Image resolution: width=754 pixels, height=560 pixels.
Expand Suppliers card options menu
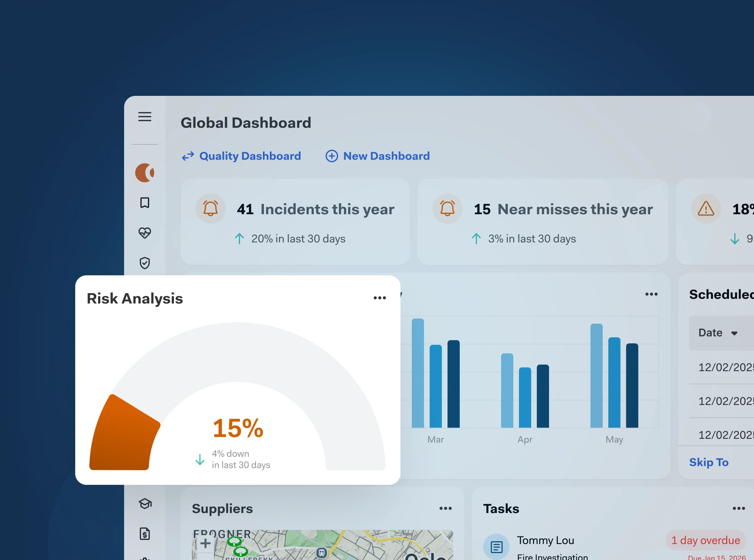pyautogui.click(x=445, y=508)
